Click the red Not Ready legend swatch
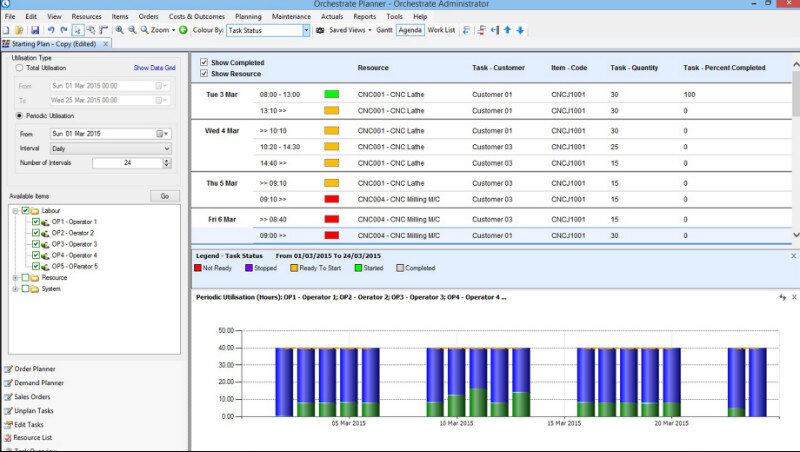800x452 pixels. (197, 268)
